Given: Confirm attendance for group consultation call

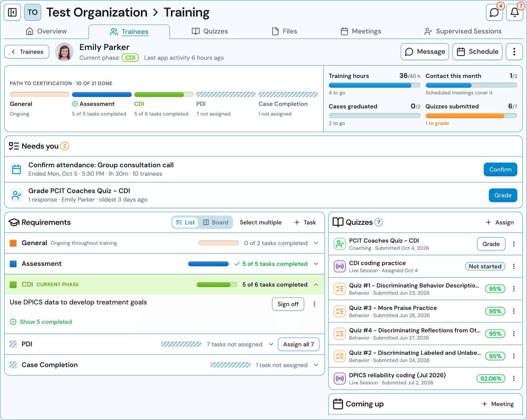Looking at the screenshot, I should (500, 170).
